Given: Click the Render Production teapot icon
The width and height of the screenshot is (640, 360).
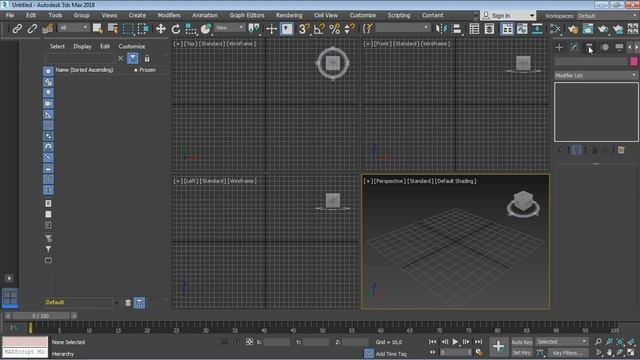Looking at the screenshot, I should [603, 29].
